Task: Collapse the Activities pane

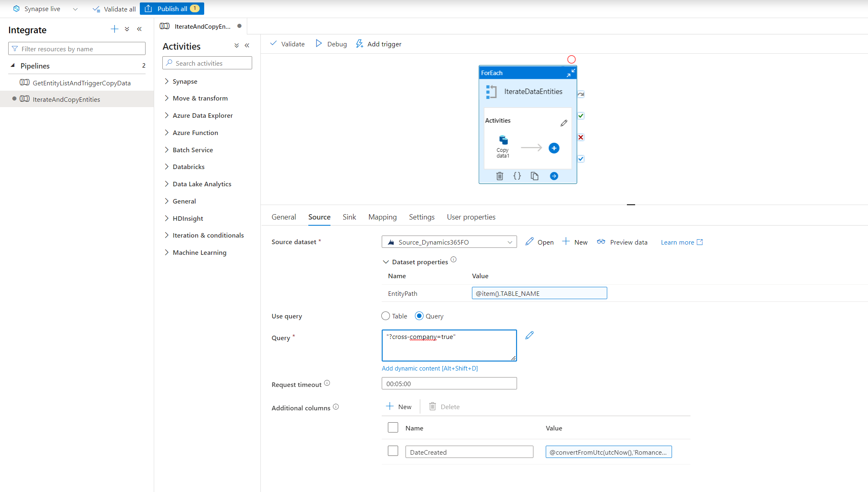Action: 247,46
